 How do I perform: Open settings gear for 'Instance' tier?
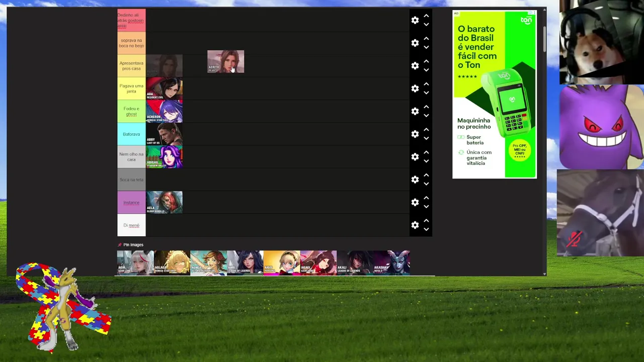pos(415,202)
